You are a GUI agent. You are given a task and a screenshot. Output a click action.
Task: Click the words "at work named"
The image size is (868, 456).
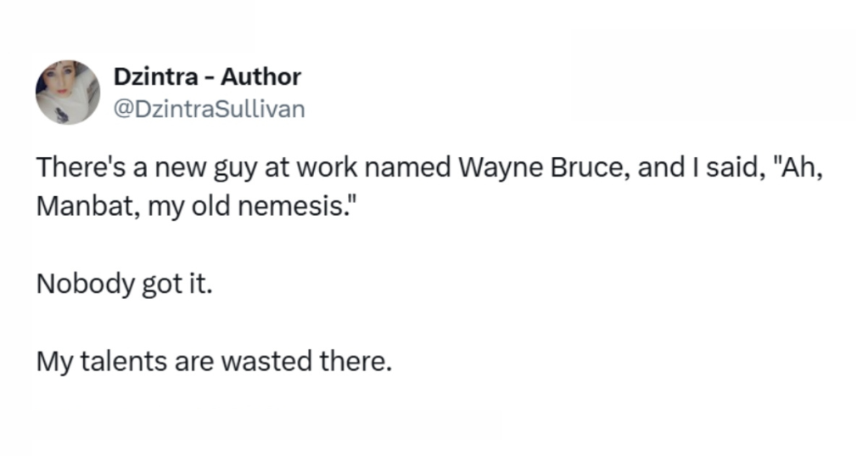tap(351, 168)
